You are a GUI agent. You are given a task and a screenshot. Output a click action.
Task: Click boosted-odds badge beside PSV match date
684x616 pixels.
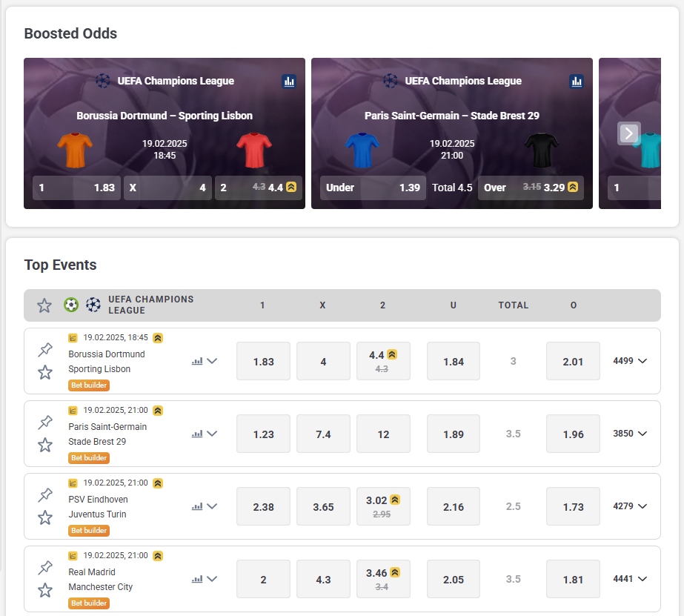[158, 483]
